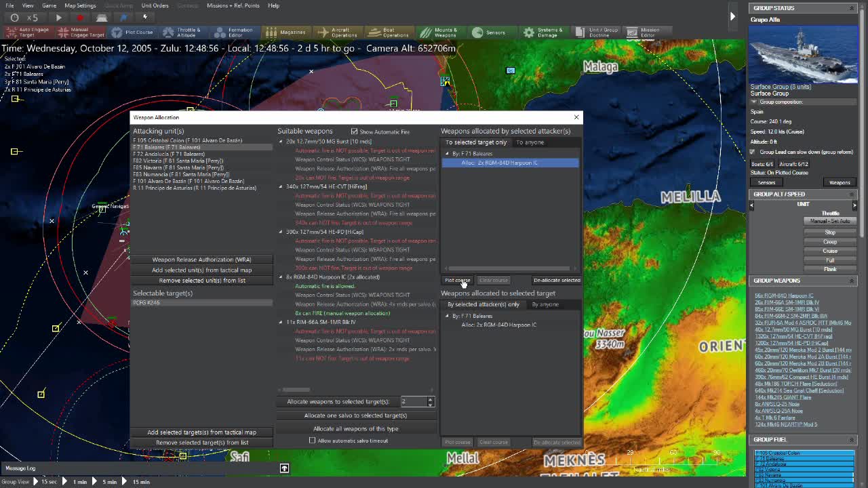This screenshot has height=488, width=868.
Task: Collapse the GROUP STATUS panel
Action: (852, 8)
